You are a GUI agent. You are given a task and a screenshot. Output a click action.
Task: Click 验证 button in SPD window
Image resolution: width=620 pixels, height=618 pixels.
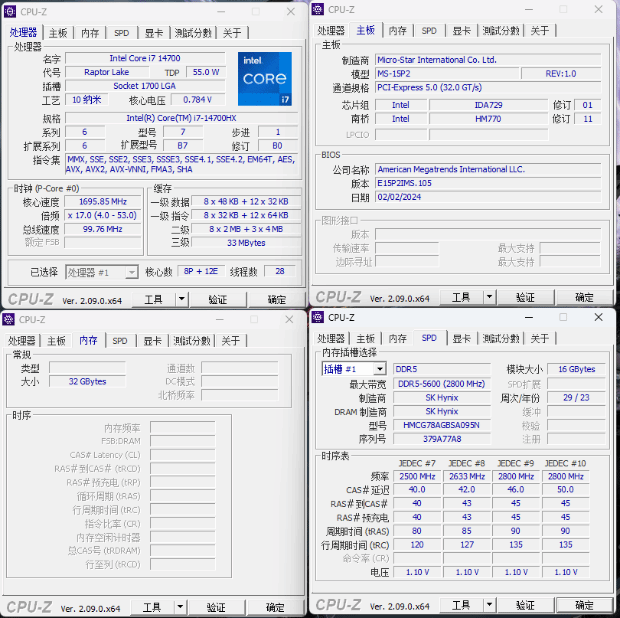coord(525,605)
